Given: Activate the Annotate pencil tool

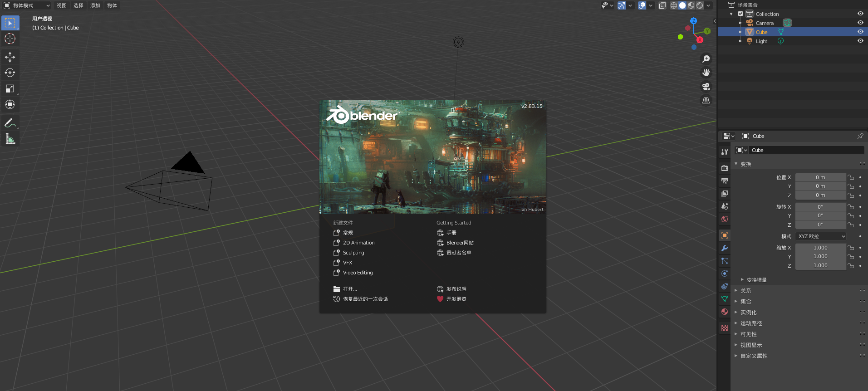Looking at the screenshot, I should [x=10, y=123].
